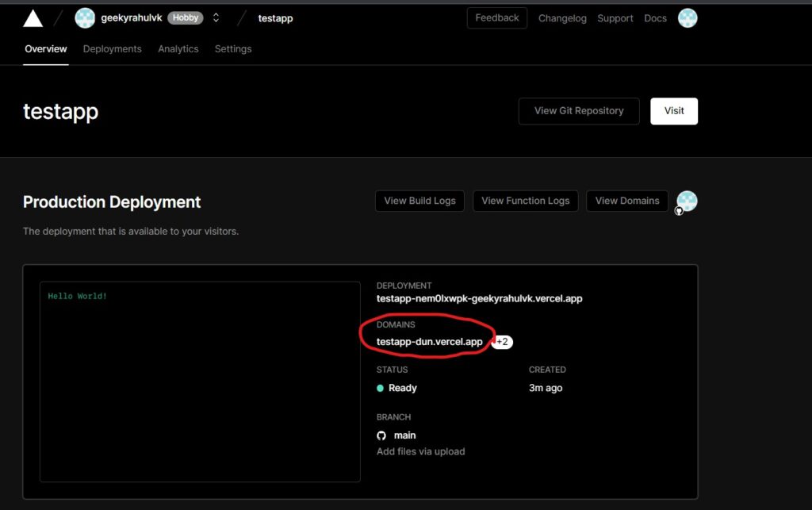
Task: Open View Git Repository
Action: click(579, 111)
